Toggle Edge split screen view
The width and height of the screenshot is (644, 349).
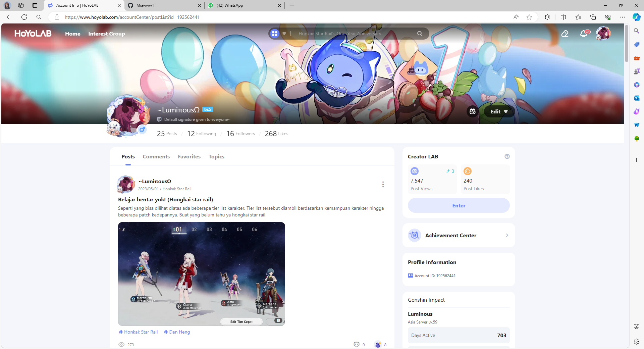point(563,17)
